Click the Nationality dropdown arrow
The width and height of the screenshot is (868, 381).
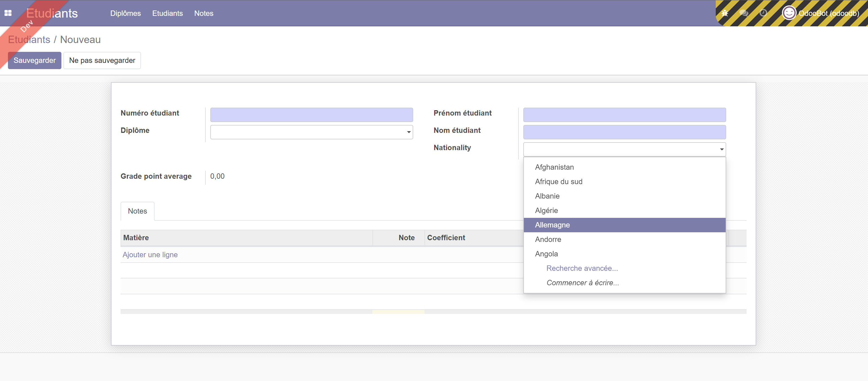tap(721, 149)
